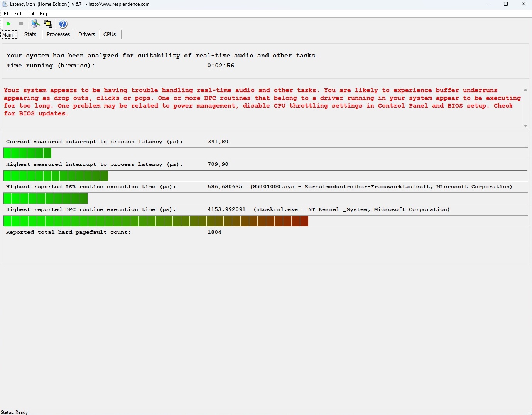532x415 pixels.
Task: Select the Main tab
Action: 8,35
